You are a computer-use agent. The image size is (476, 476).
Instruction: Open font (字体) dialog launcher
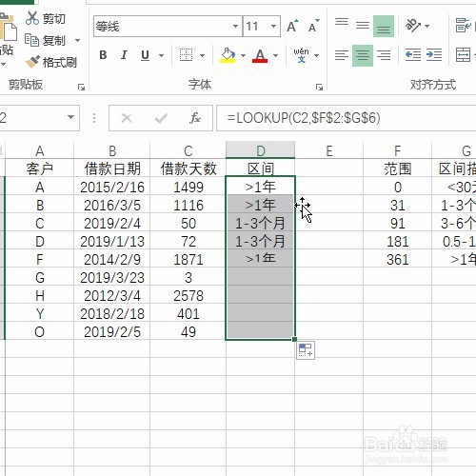click(319, 87)
